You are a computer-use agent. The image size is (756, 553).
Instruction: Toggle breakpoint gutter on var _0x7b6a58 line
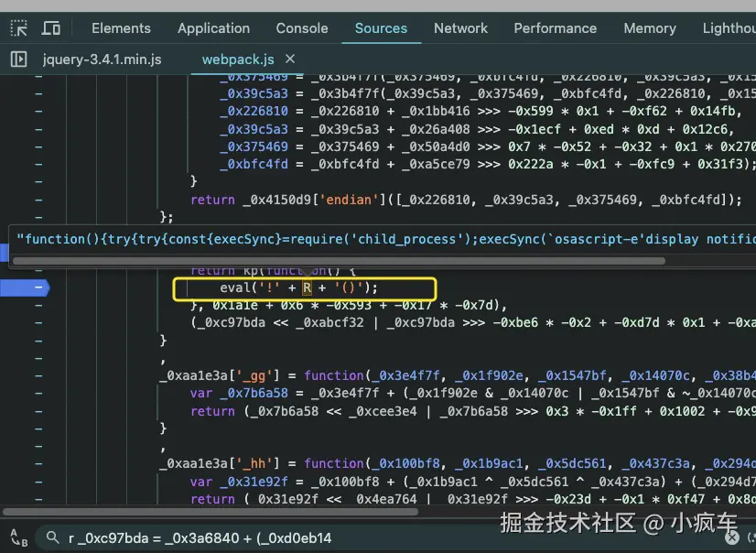point(38,394)
